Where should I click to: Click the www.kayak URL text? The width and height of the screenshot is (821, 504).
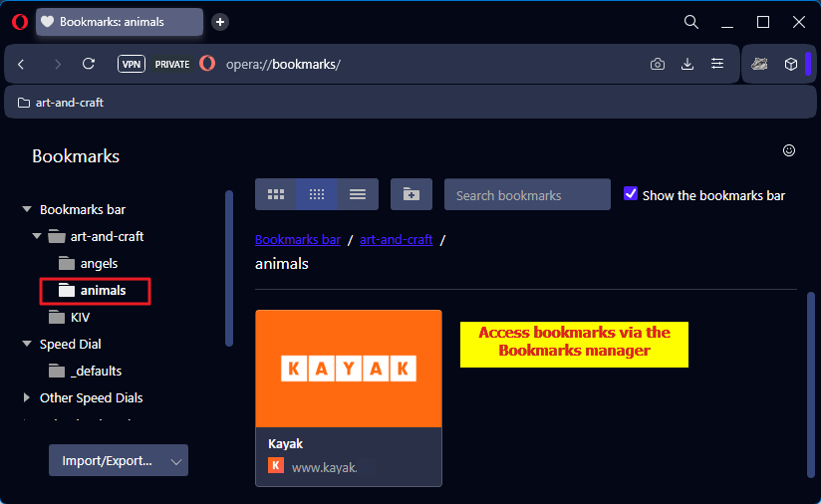pyautogui.click(x=325, y=467)
